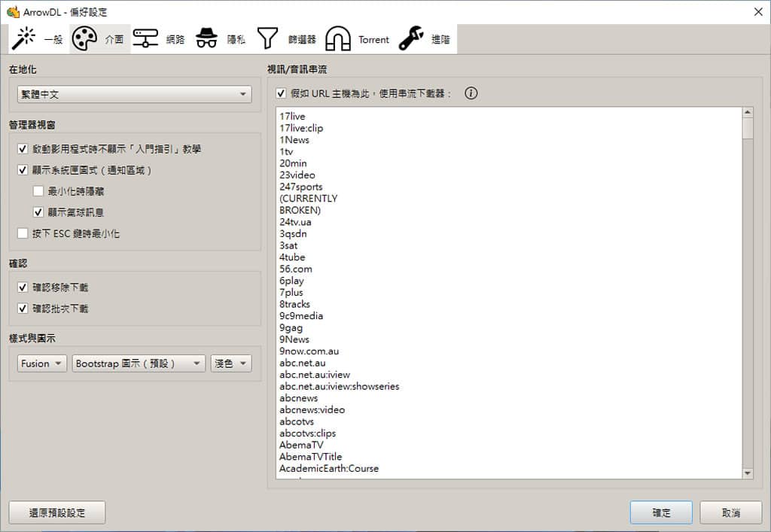The height and width of the screenshot is (532, 771).
Task: Open the Bootstrap 圖示 icon theme dropdown
Action: tap(139, 363)
